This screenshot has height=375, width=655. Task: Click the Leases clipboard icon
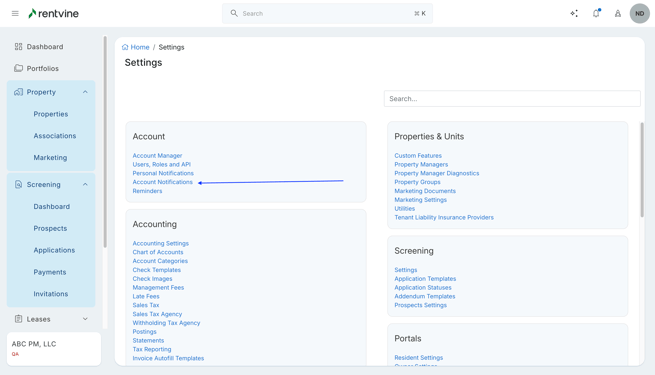(x=18, y=319)
